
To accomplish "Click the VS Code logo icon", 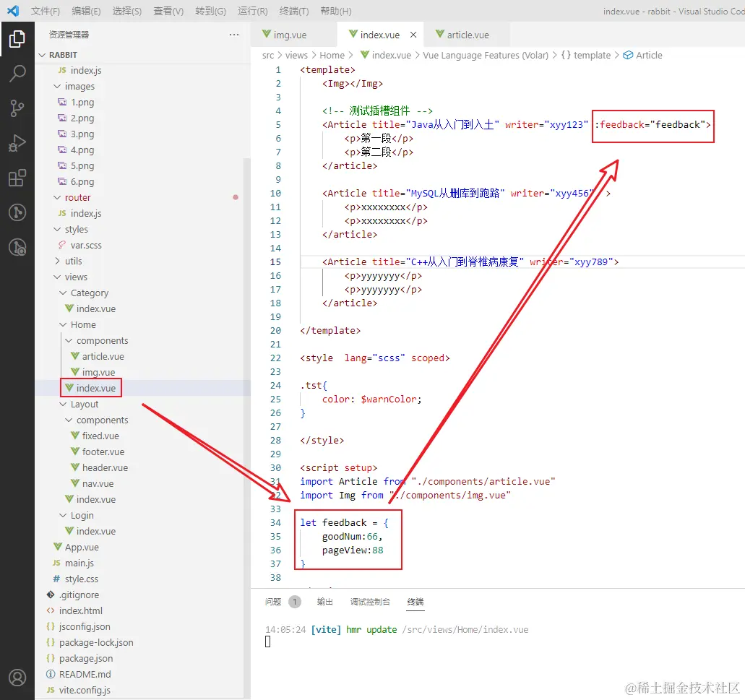I will pos(13,10).
